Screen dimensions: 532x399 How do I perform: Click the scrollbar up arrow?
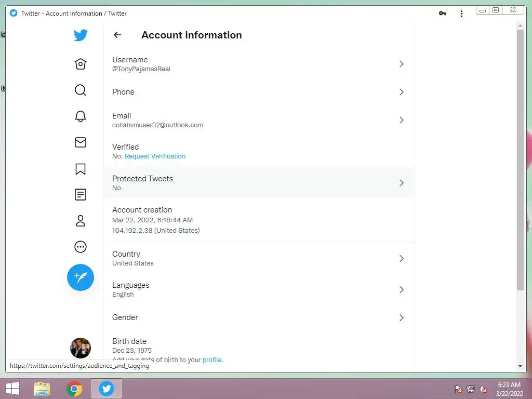[x=520, y=25]
